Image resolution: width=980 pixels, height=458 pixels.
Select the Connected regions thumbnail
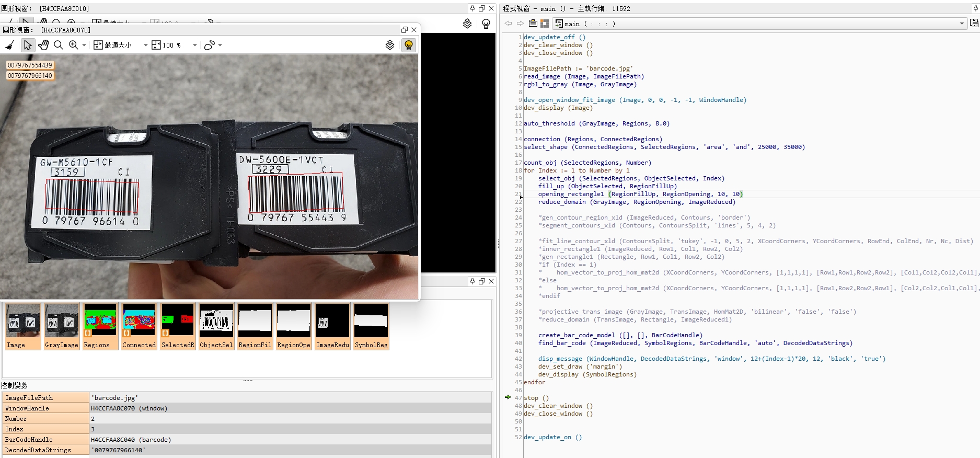coord(139,326)
